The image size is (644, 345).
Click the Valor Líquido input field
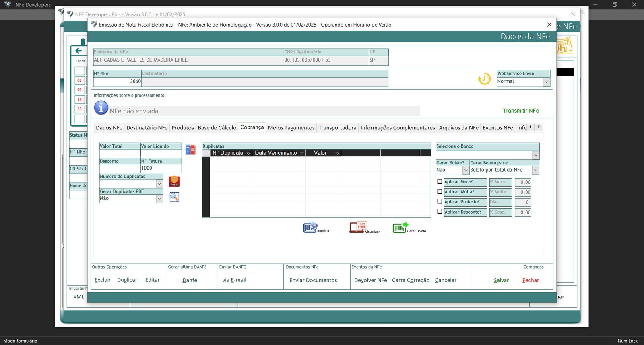(x=161, y=153)
